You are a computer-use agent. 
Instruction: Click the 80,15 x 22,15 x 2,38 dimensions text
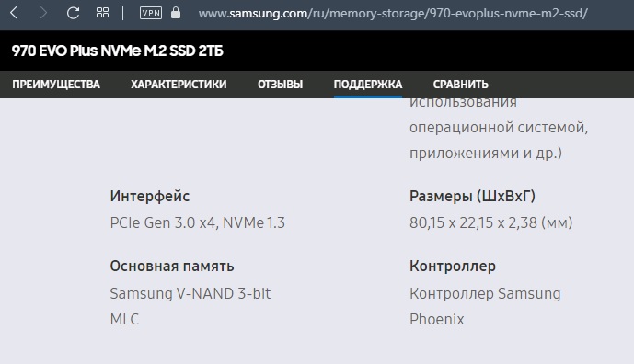pos(490,222)
